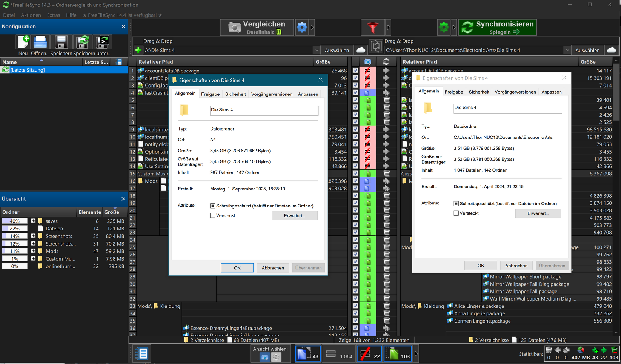621x364 pixels.
Task: Click the difference icon in row 2
Action: tap(367, 78)
